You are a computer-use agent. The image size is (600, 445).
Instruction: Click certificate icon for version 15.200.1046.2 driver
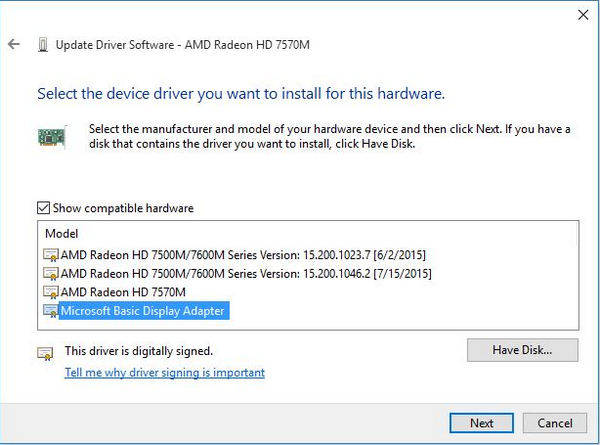[51, 274]
